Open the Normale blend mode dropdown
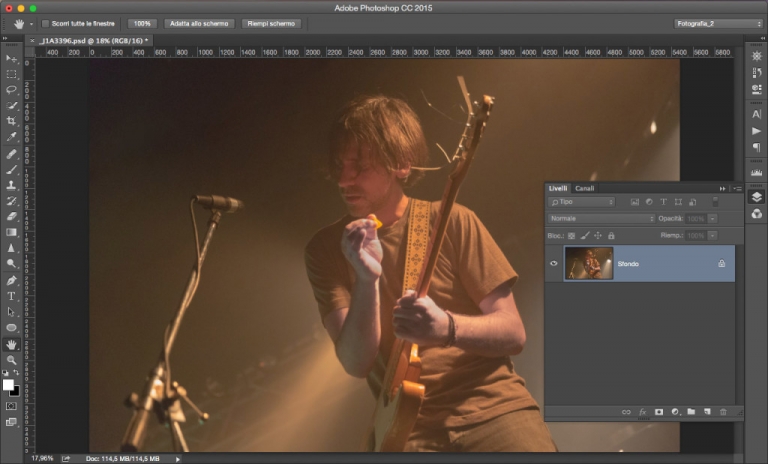 click(601, 219)
